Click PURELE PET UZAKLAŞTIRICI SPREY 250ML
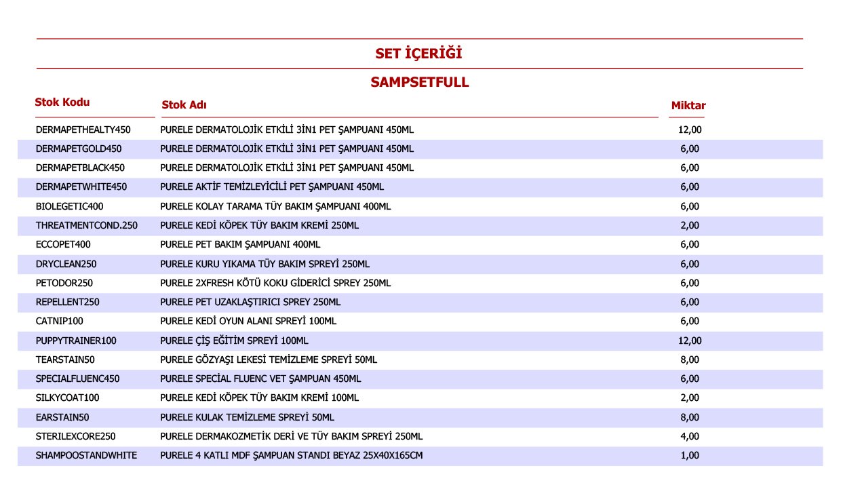841x504 pixels. click(x=250, y=302)
